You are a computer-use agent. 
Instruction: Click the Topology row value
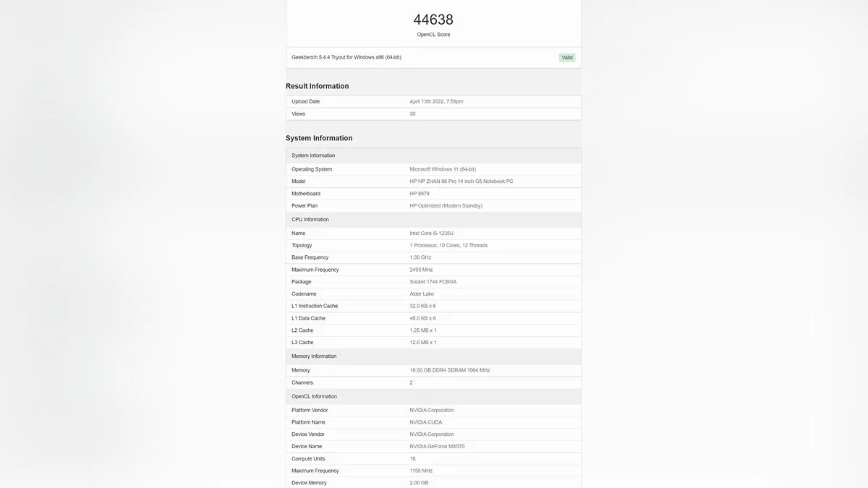[448, 246]
